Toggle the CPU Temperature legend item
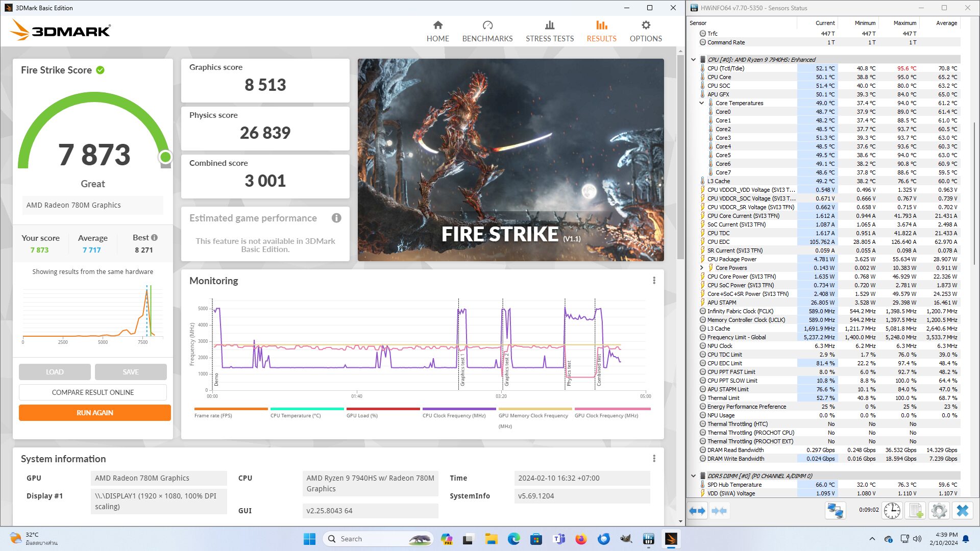The image size is (980, 551). 307,412
